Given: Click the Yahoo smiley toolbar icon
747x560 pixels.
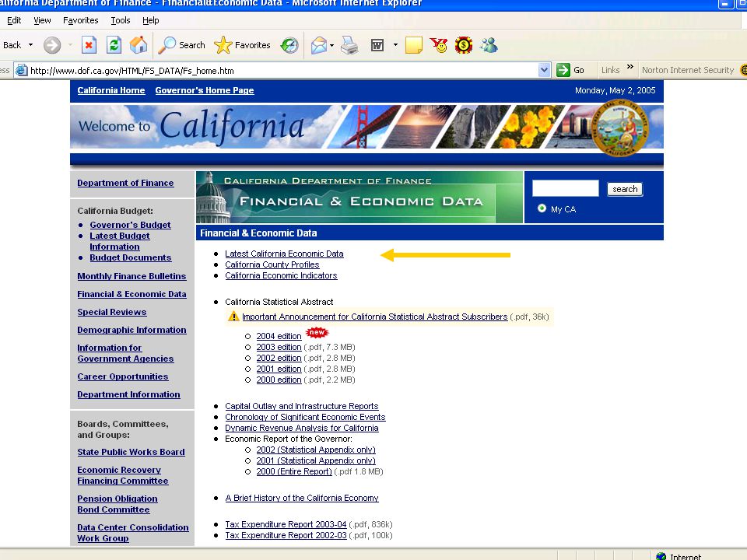Looking at the screenshot, I should (x=438, y=45).
